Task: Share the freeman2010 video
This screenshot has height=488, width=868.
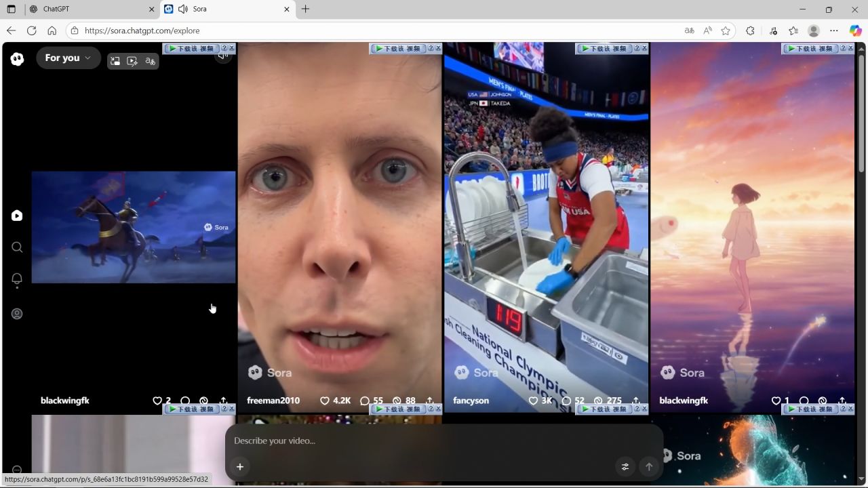Action: (429, 401)
